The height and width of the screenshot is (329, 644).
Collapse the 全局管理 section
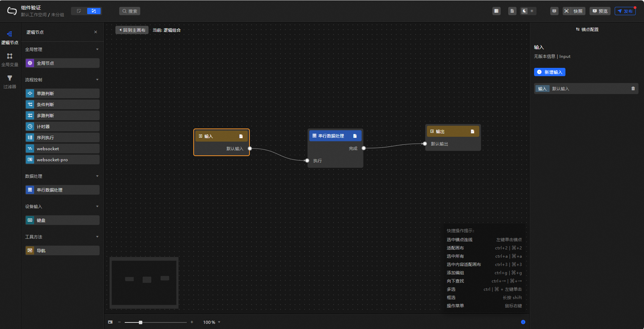[97, 50]
